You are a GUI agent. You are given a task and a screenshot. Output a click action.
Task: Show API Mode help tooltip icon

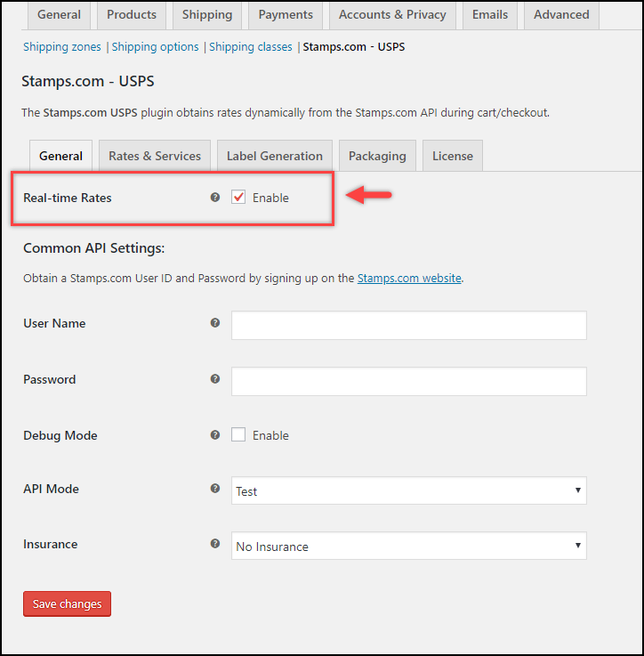pos(215,489)
